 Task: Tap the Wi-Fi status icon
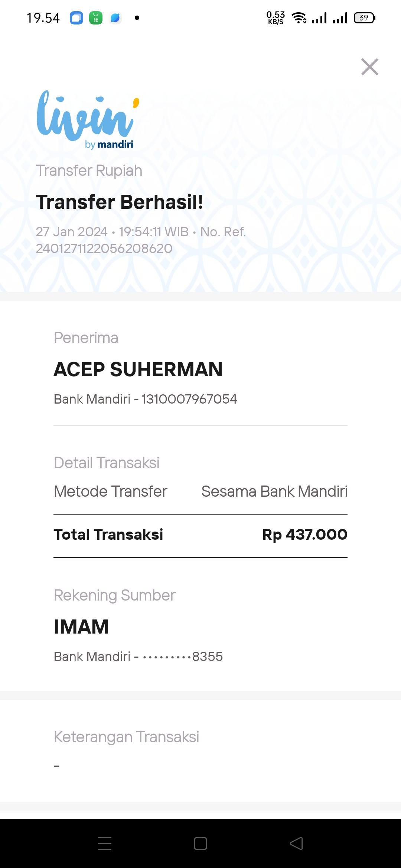299,18
